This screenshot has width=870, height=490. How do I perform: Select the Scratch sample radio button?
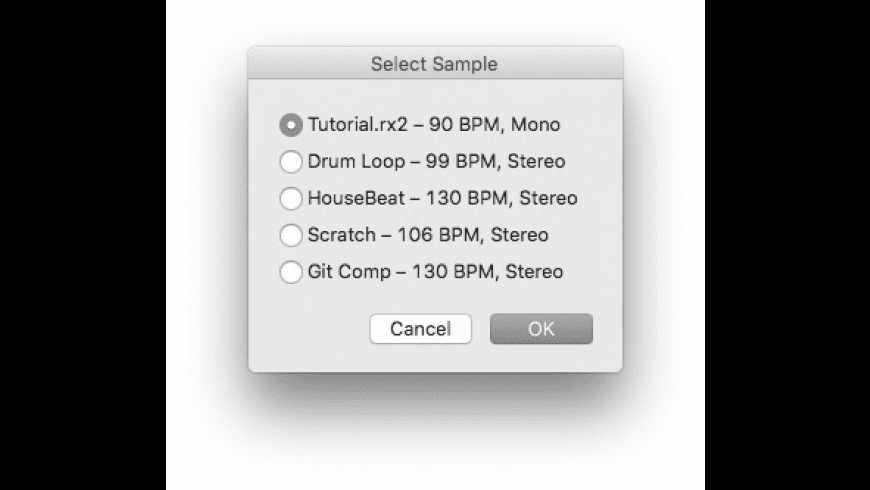[x=290, y=235]
